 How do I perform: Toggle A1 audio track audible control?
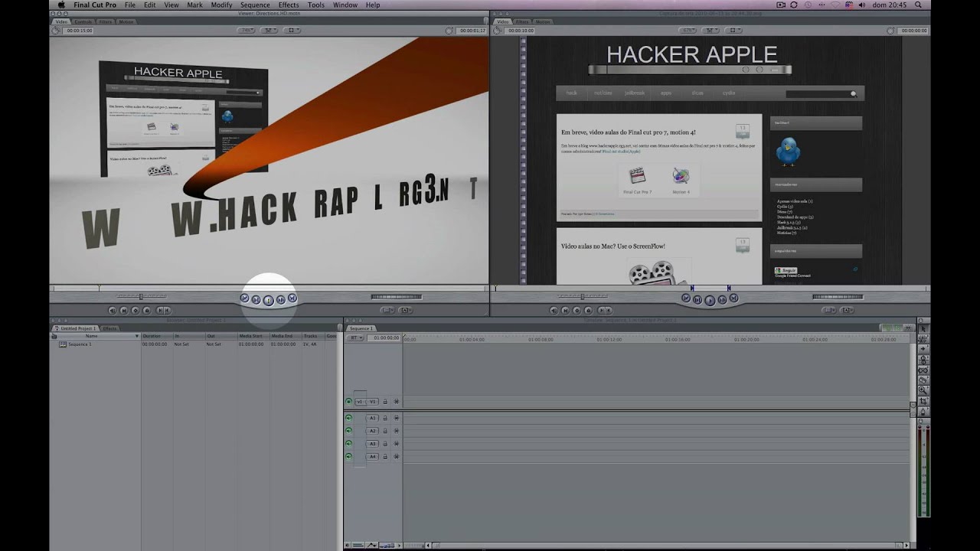click(x=348, y=418)
